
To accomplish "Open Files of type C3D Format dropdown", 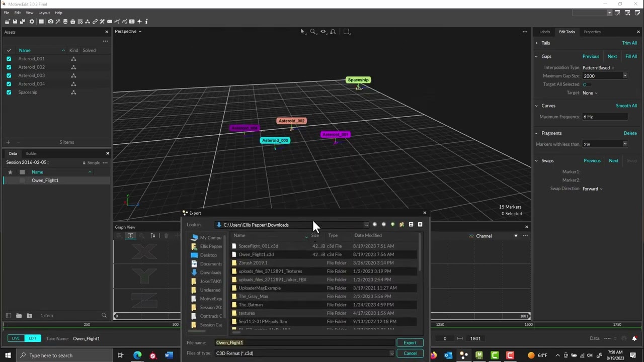I will [x=305, y=353].
